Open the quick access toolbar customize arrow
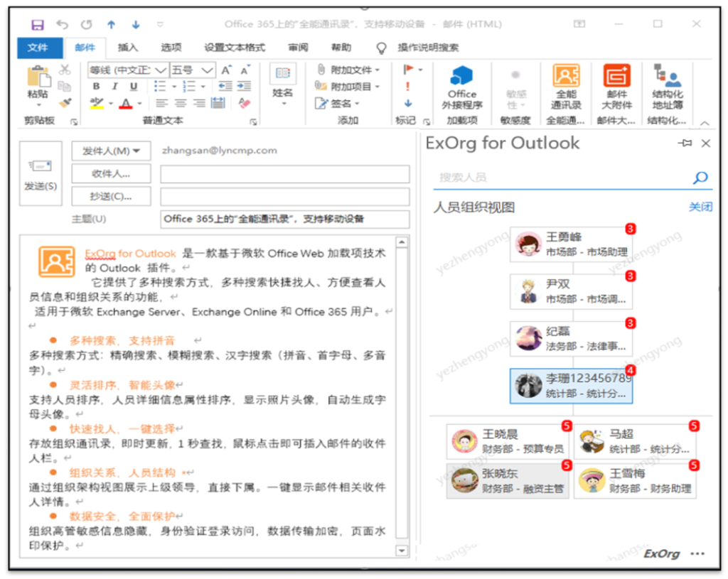The height and width of the screenshot is (579, 728). tap(160, 24)
